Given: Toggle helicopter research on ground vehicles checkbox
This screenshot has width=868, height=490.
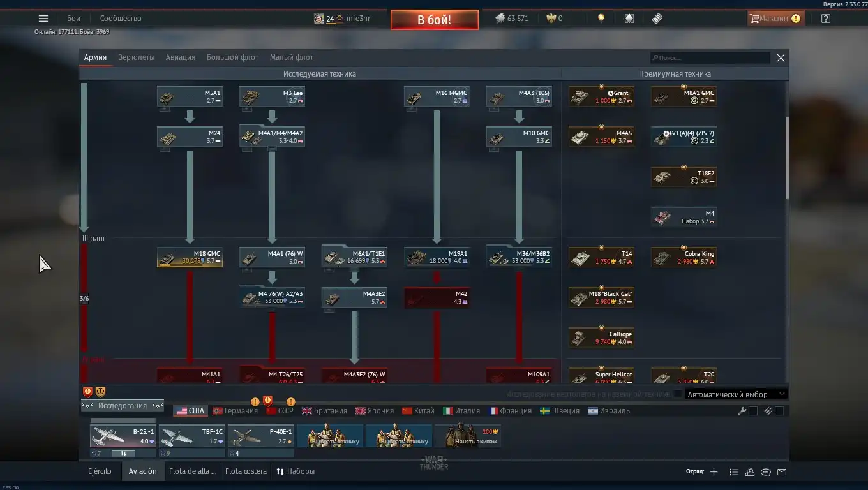Looking at the screenshot, I should (677, 394).
